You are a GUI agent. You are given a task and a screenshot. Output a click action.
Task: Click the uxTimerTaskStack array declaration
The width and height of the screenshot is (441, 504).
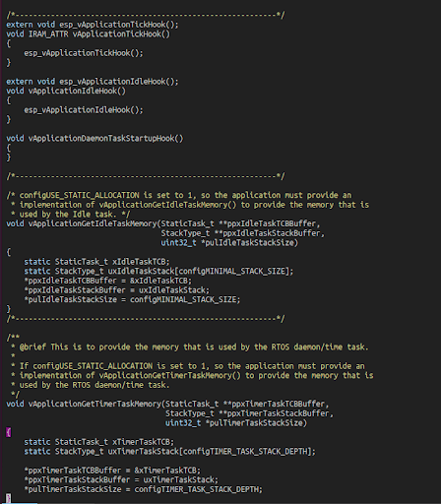tap(169, 452)
